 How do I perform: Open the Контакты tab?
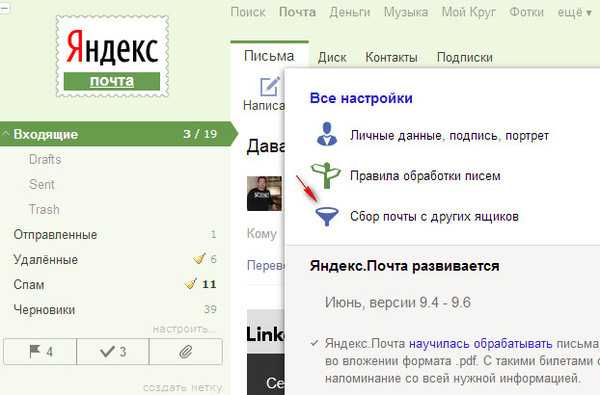click(391, 57)
